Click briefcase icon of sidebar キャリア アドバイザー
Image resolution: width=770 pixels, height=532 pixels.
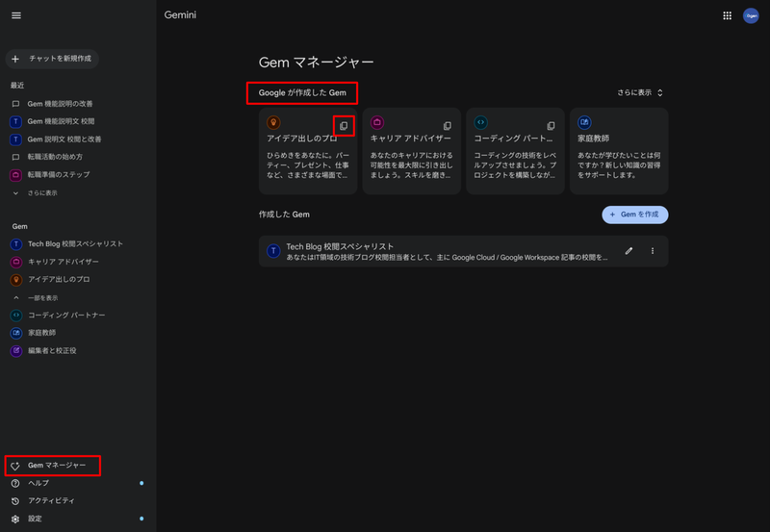pyautogui.click(x=16, y=262)
